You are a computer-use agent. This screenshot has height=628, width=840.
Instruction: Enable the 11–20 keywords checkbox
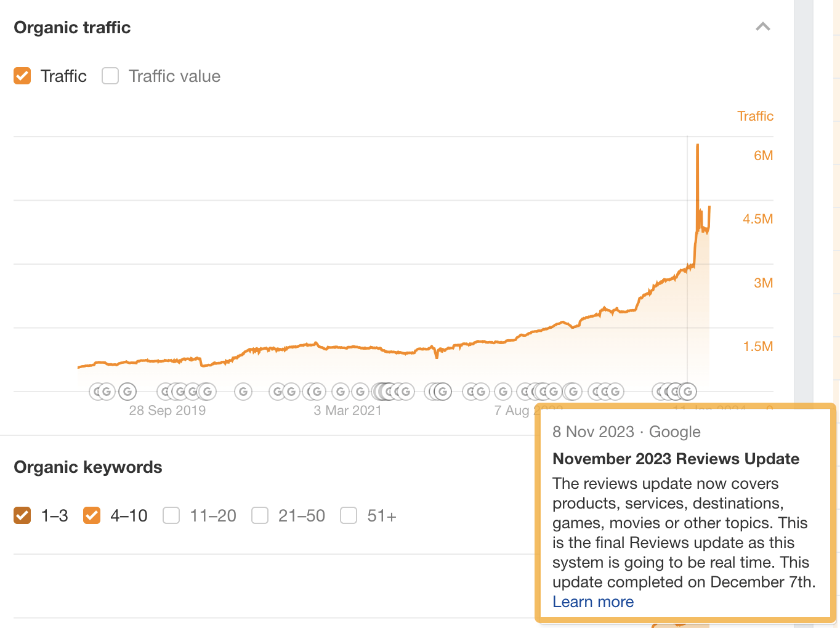(171, 515)
